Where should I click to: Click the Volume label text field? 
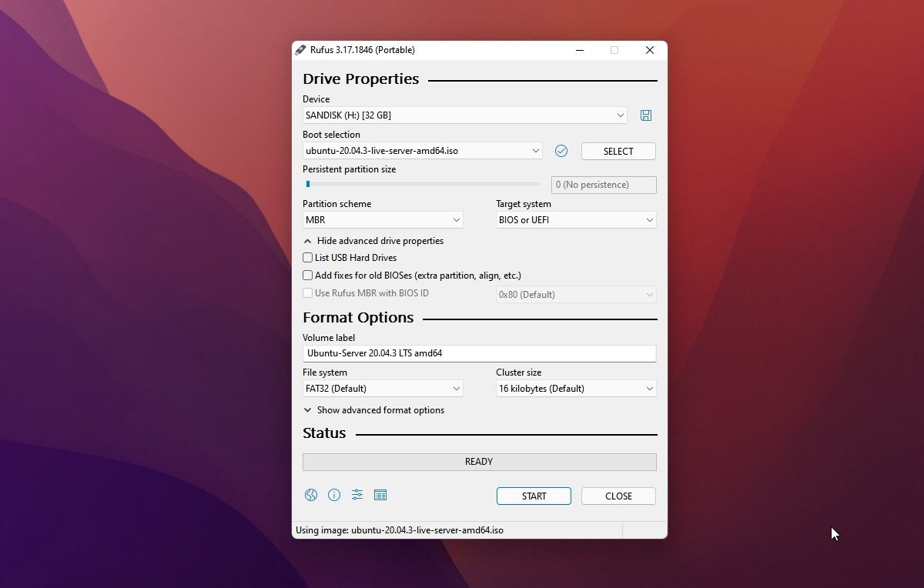point(479,353)
